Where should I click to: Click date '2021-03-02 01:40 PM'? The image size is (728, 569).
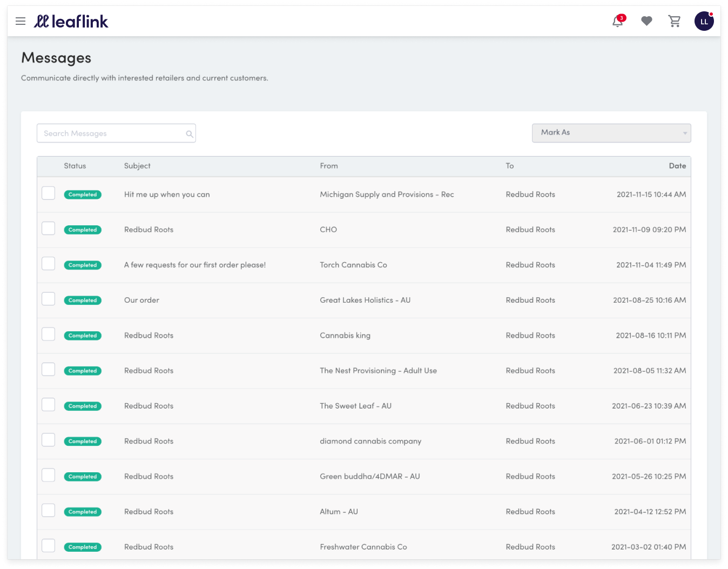click(x=649, y=547)
